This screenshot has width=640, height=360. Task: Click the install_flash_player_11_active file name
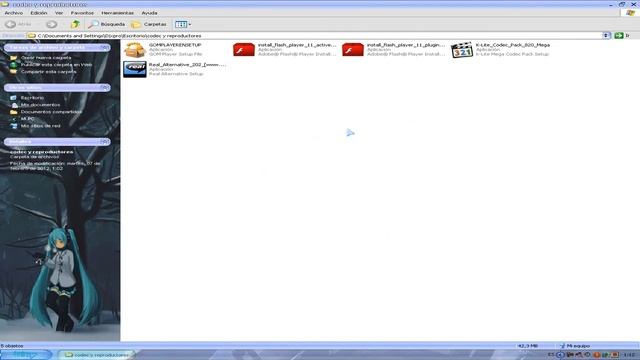[x=297, y=45]
